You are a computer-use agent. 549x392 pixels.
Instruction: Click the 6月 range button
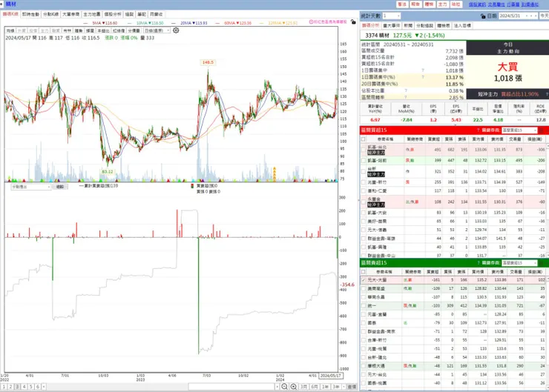pyautogui.click(x=315, y=386)
